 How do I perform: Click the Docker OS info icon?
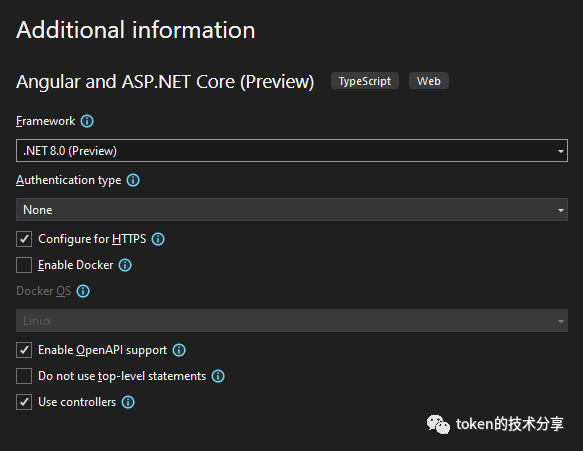point(83,291)
